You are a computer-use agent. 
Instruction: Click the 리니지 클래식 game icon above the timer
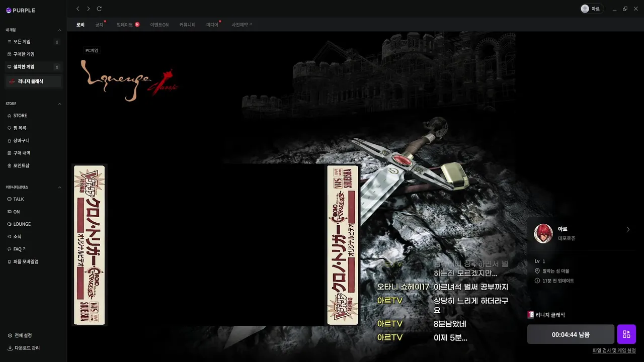tap(530, 315)
